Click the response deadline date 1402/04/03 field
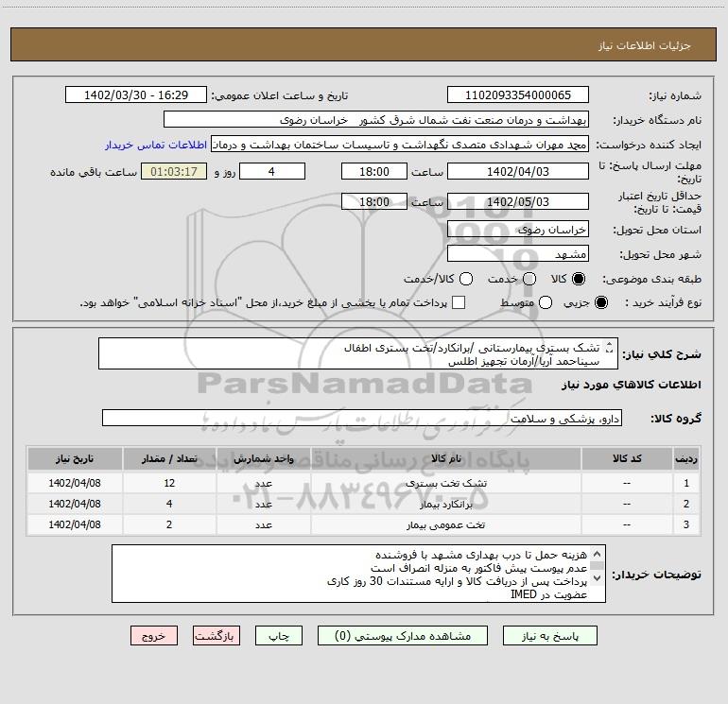Viewport: 728px width, 704px height. (x=518, y=172)
